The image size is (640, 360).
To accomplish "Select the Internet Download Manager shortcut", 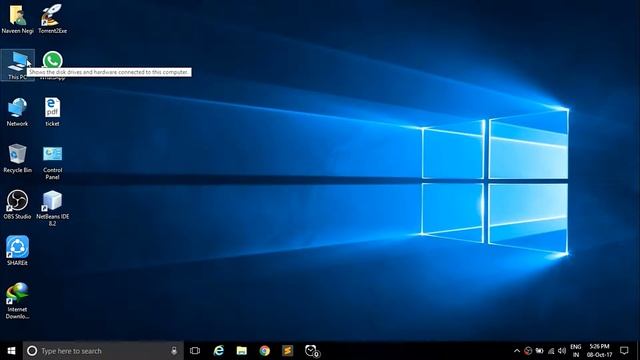I will pyautogui.click(x=17, y=301).
